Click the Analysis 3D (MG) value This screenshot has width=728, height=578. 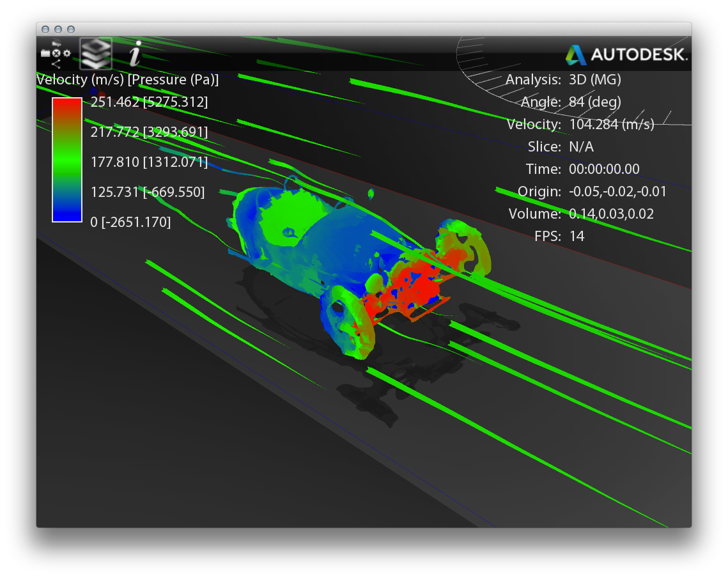[595, 80]
